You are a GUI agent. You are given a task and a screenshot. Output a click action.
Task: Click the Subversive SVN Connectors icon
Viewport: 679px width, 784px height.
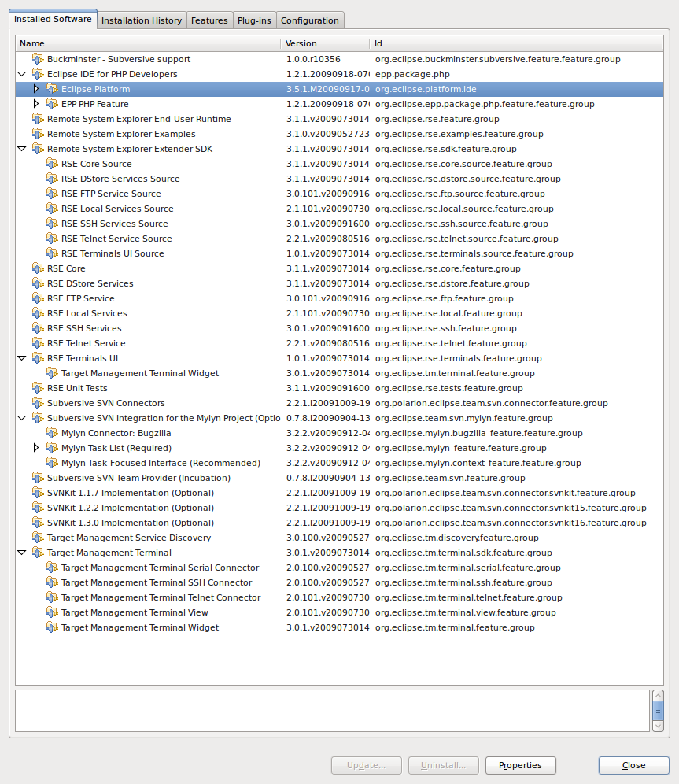[38, 403]
